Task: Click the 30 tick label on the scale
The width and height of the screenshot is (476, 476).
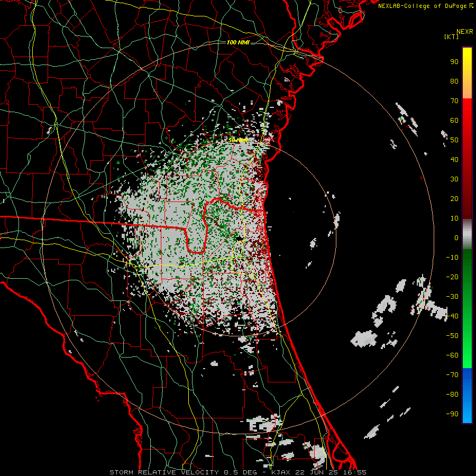Action: (454, 179)
